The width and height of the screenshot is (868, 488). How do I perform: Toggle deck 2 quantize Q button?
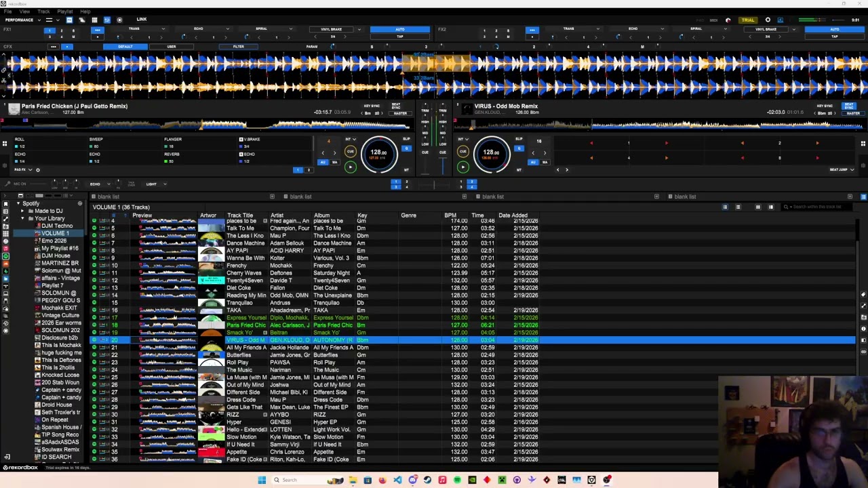tap(519, 148)
